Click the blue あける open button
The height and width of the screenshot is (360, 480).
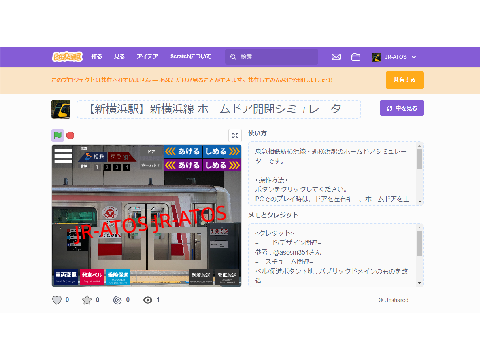[x=183, y=151]
